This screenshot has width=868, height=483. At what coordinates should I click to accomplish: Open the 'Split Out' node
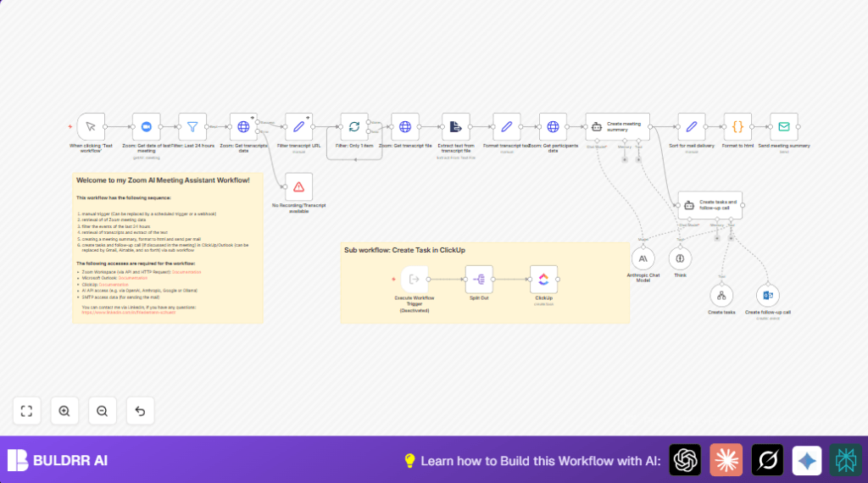pyautogui.click(x=479, y=280)
